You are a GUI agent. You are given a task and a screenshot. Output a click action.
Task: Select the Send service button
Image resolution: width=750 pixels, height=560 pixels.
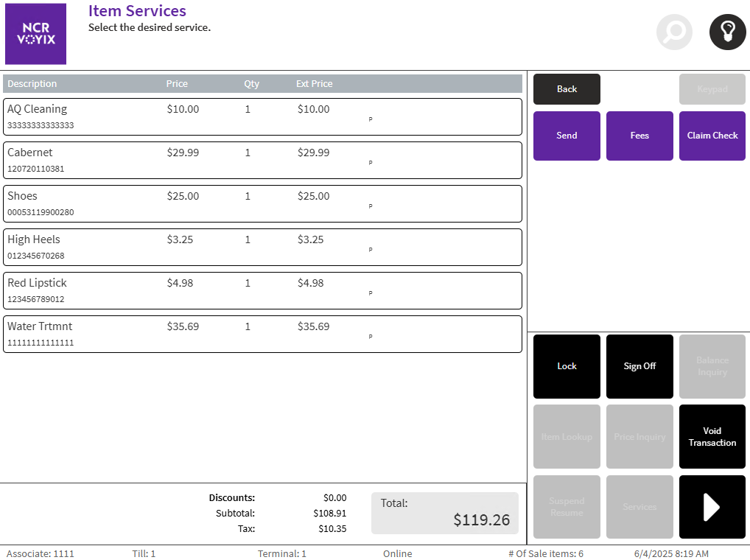[x=567, y=136]
